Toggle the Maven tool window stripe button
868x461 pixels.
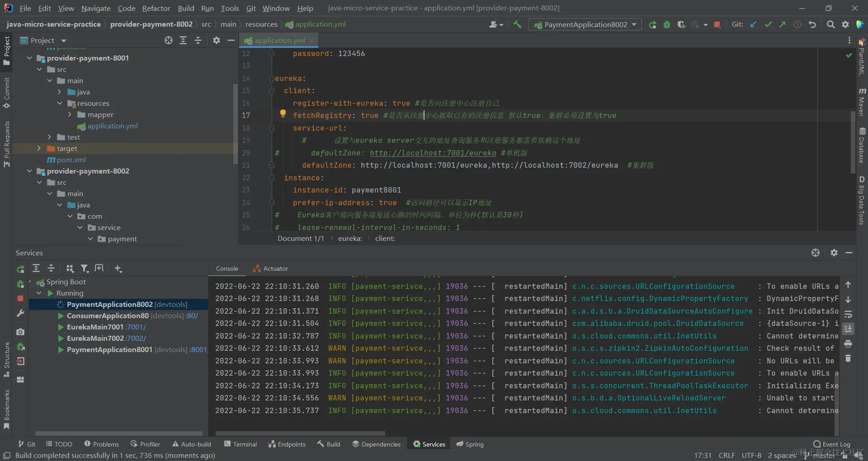click(x=862, y=103)
